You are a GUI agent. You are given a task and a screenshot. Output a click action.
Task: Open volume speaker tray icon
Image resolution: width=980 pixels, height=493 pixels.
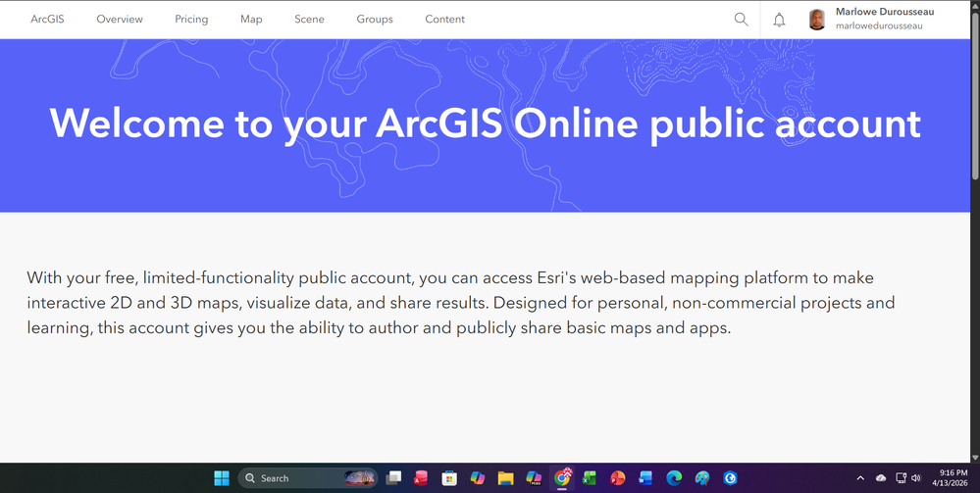[916, 478]
